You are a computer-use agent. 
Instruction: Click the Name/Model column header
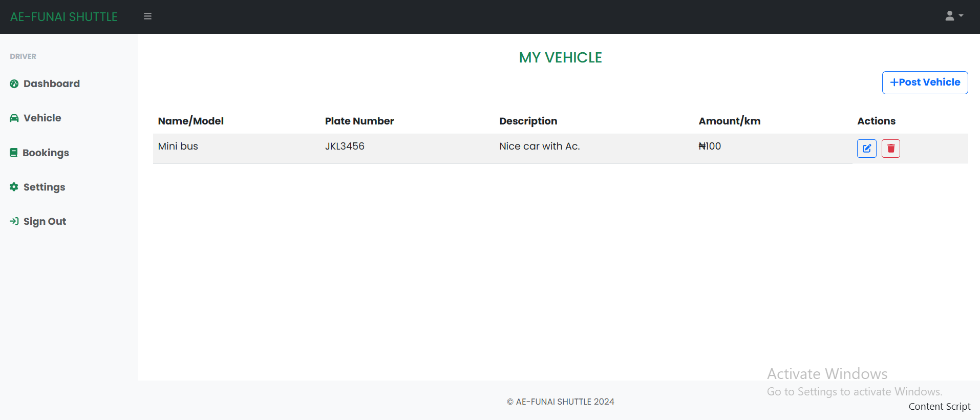point(190,121)
